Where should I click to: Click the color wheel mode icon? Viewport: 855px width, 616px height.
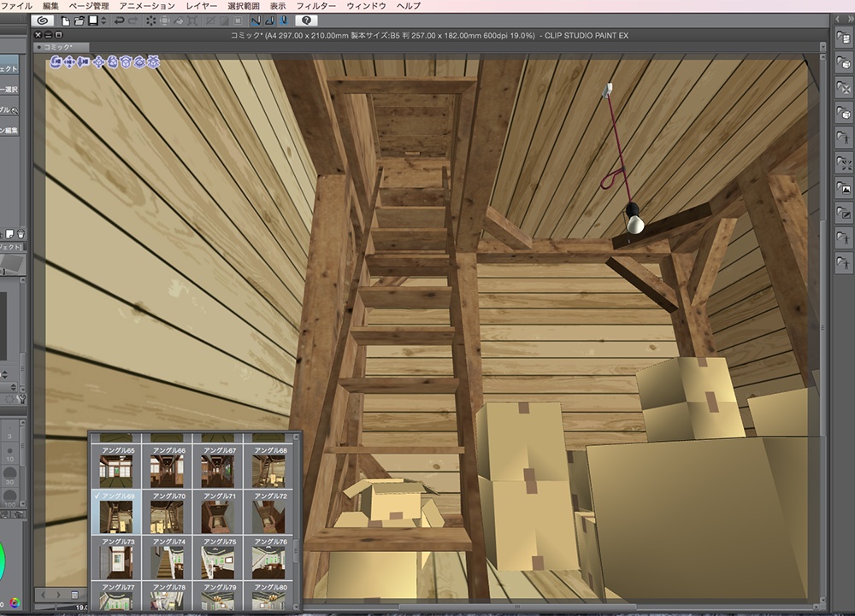click(x=15, y=603)
